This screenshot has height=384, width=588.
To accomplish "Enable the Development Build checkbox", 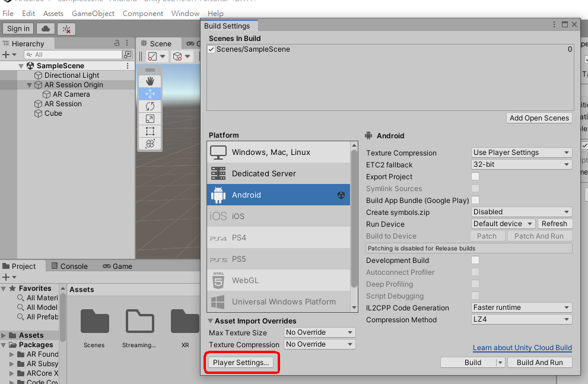I will pyautogui.click(x=475, y=260).
